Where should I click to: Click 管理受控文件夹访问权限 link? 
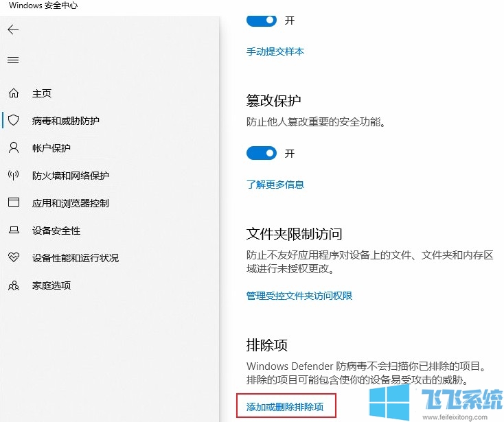point(299,296)
